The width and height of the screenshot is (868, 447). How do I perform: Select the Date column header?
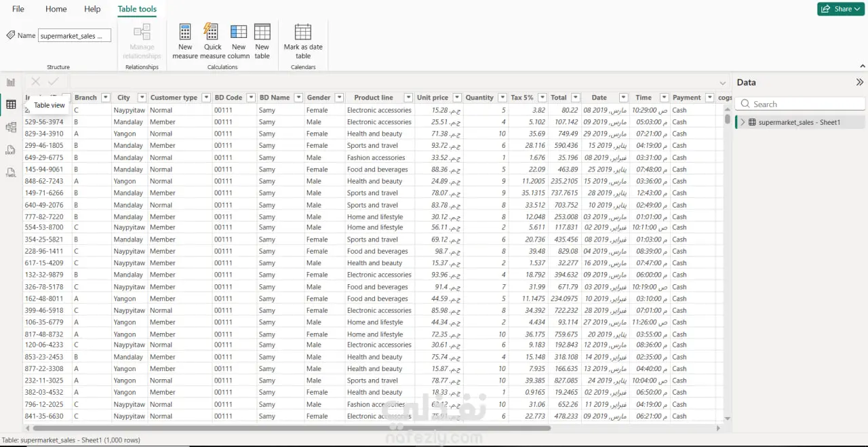pyautogui.click(x=599, y=98)
